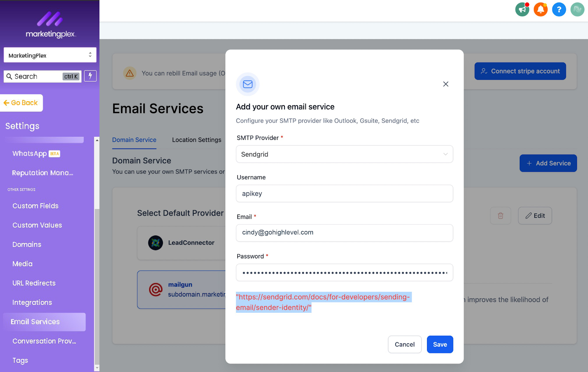
Task: Click the trash delete icon button
Action: tap(501, 216)
